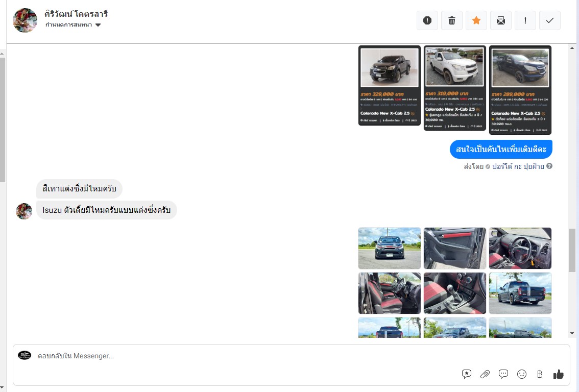The width and height of the screenshot is (579, 392).
Task: Flag conversation with single exclamation mark icon
Action: pos(525,20)
